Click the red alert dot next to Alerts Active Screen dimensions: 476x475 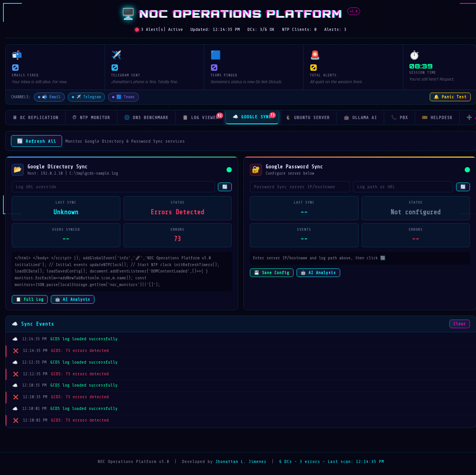pyautogui.click(x=137, y=30)
